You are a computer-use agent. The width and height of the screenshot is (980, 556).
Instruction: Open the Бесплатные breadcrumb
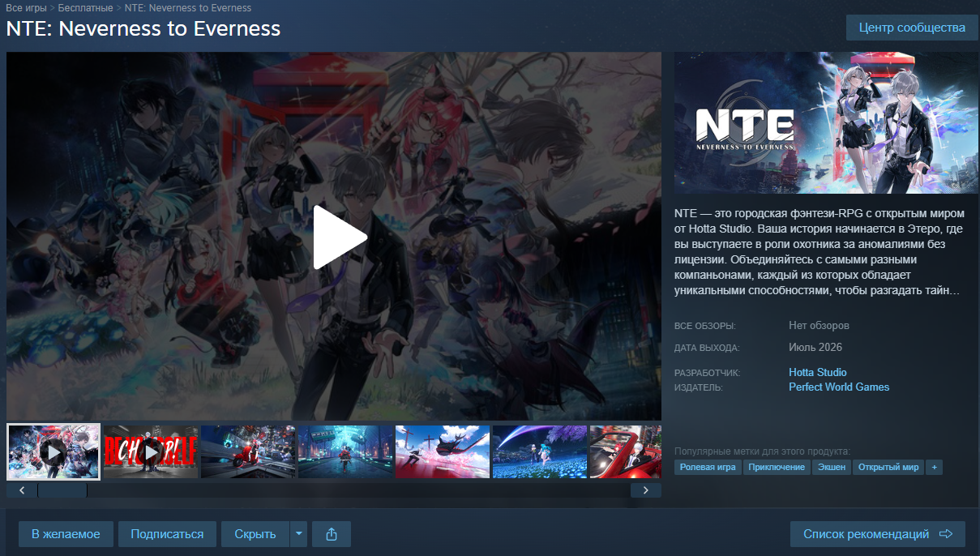tap(85, 8)
